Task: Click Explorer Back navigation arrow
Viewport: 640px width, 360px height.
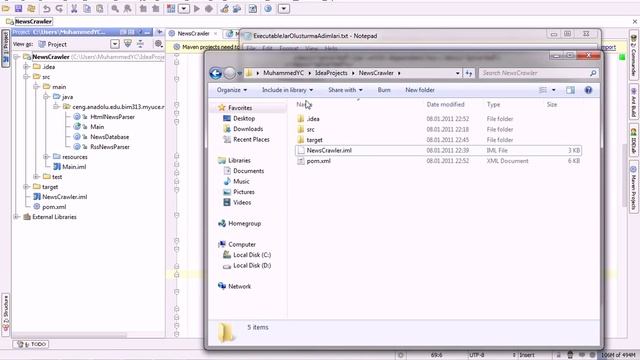Action: (x=216, y=73)
